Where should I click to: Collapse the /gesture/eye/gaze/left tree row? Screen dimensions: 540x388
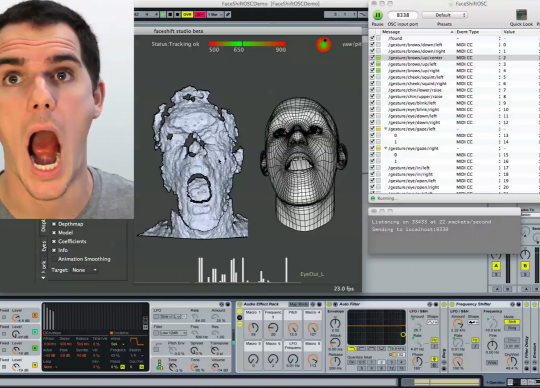(x=386, y=129)
